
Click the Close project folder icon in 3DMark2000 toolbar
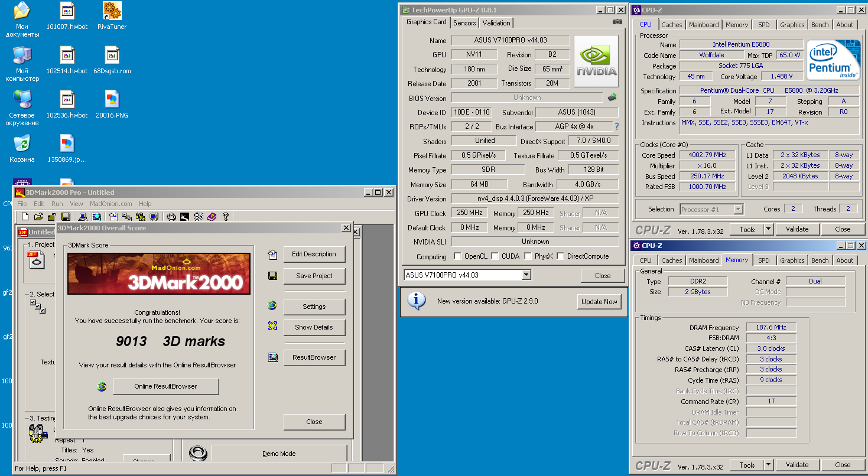52,217
